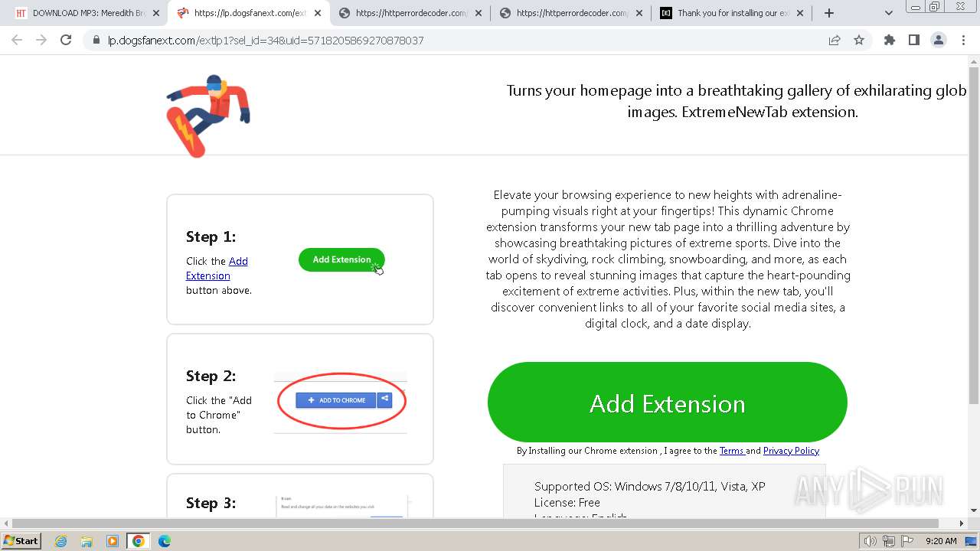Open Windows Media Player from taskbar

pyautogui.click(x=113, y=541)
